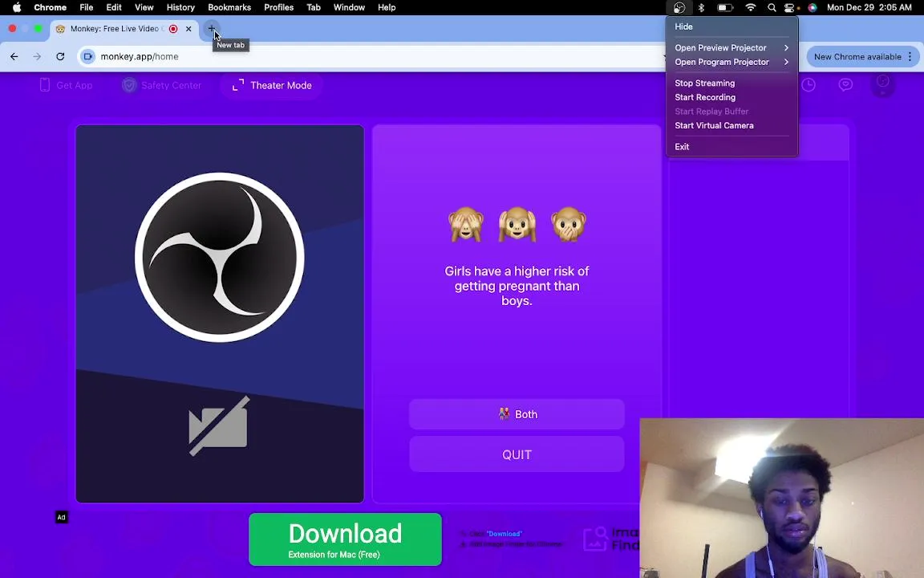Reload the monkey.app page
The image size is (924, 578).
point(60,57)
